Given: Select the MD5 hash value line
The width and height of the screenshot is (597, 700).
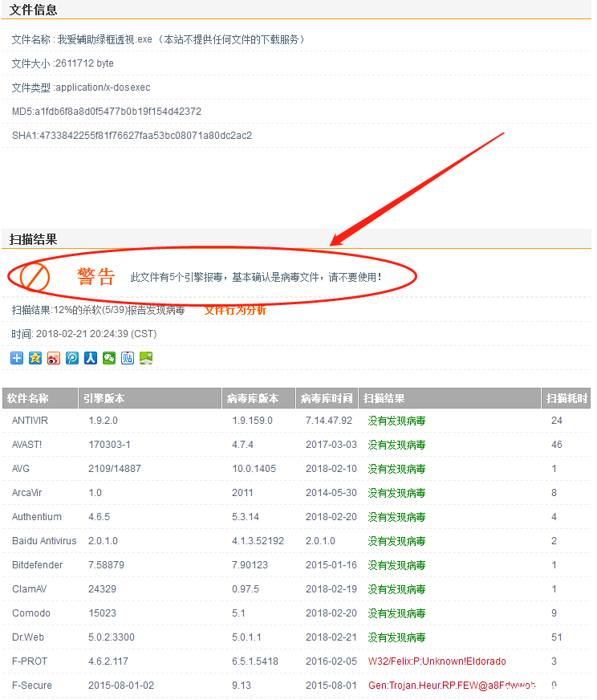Looking at the screenshot, I should (x=107, y=112).
